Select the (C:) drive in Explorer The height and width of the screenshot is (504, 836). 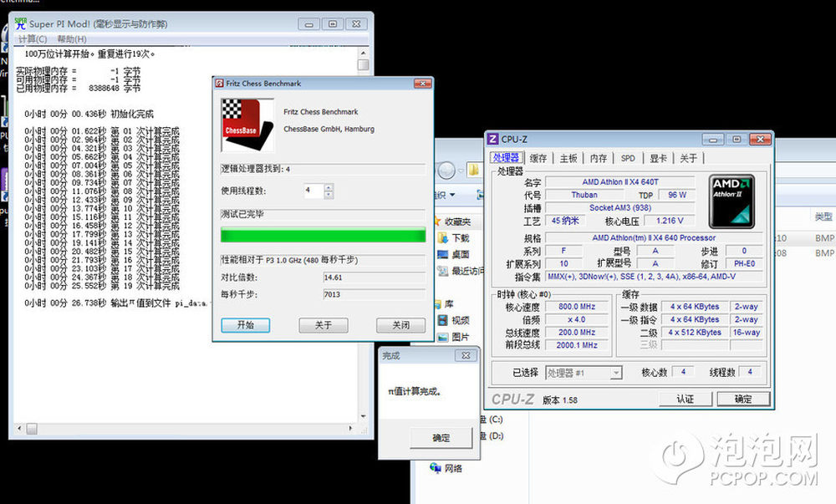(x=492, y=420)
